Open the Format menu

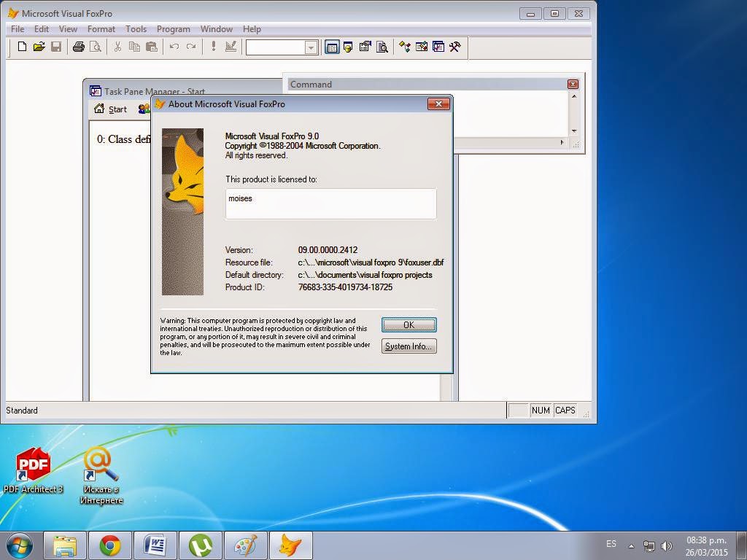[101, 29]
